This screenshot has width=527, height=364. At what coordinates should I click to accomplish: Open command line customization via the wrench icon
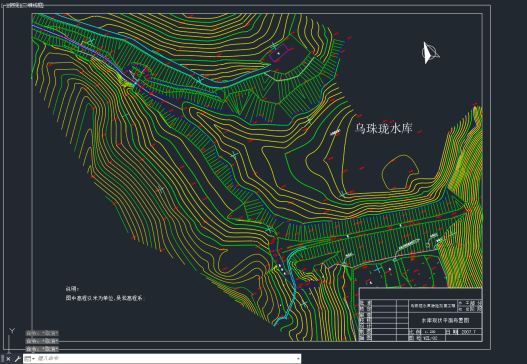pyautogui.click(x=17, y=359)
